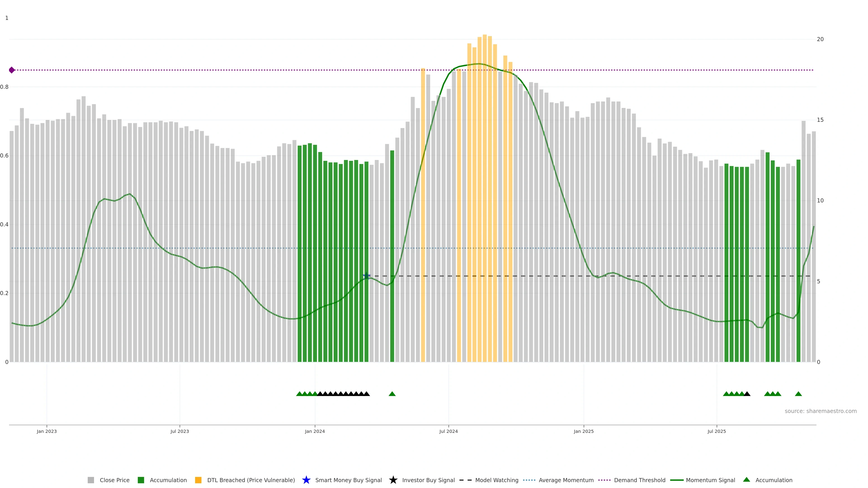This screenshot has height=488, width=868.
Task: Click the Jan 2024 axis label
Action: pos(315,432)
